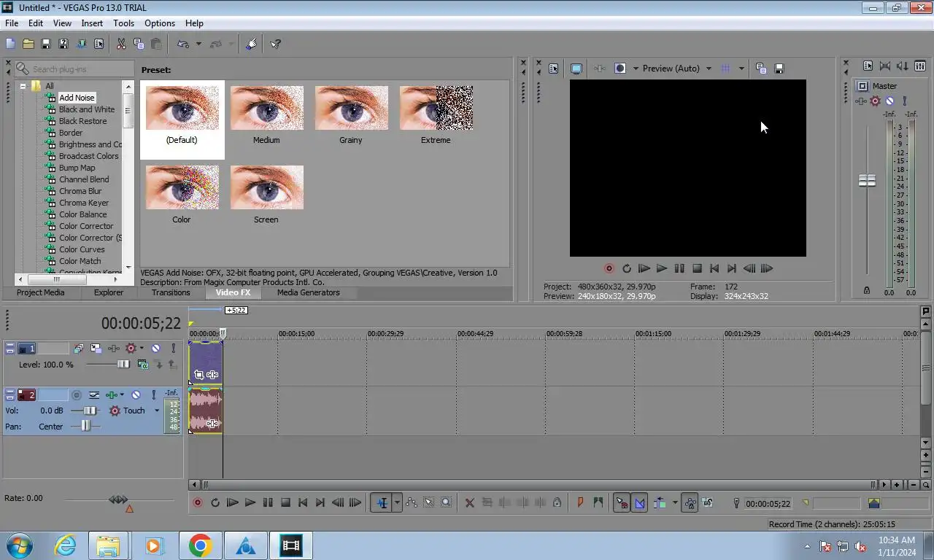
Task: Click the Copy icon in main toolbar
Action: click(x=139, y=44)
